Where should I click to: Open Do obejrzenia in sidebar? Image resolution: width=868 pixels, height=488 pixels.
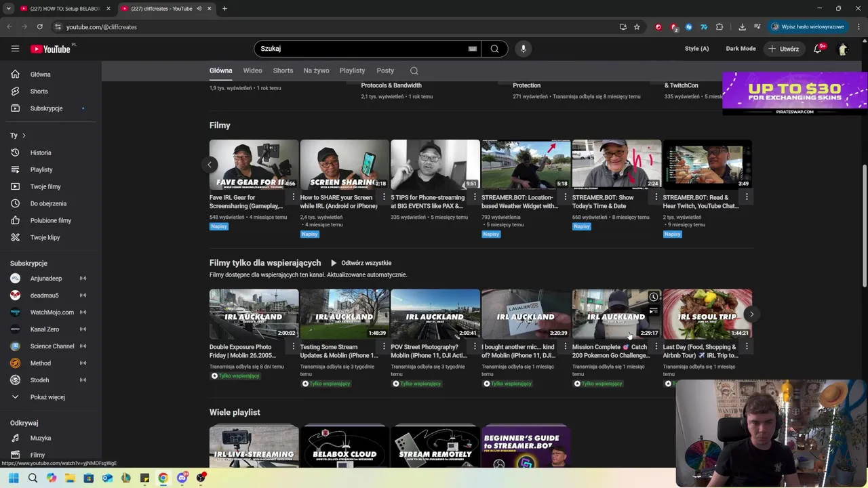[x=47, y=203]
